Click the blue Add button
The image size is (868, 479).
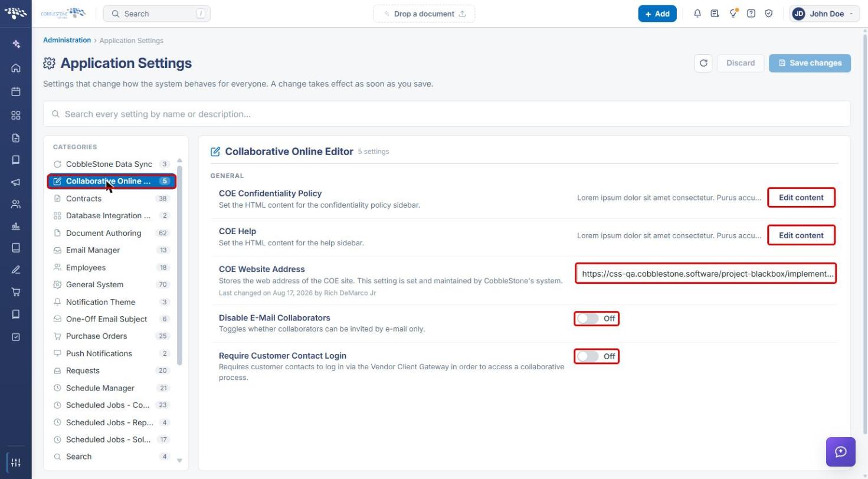(657, 14)
